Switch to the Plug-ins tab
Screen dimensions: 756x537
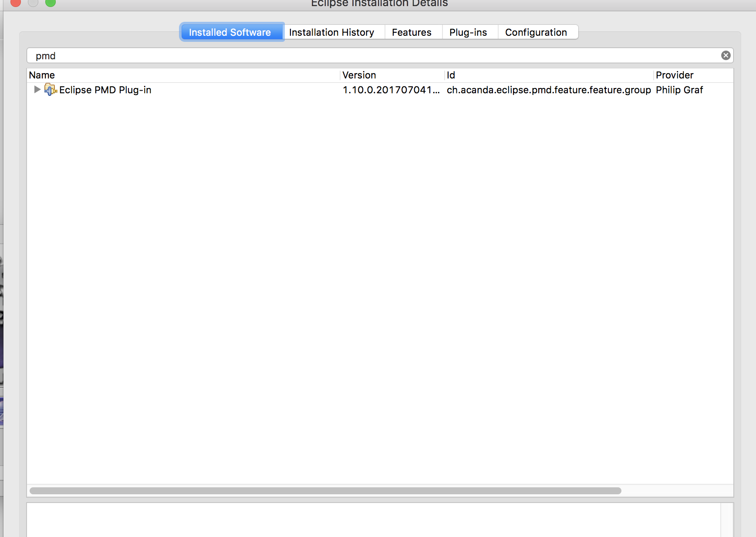coord(468,32)
